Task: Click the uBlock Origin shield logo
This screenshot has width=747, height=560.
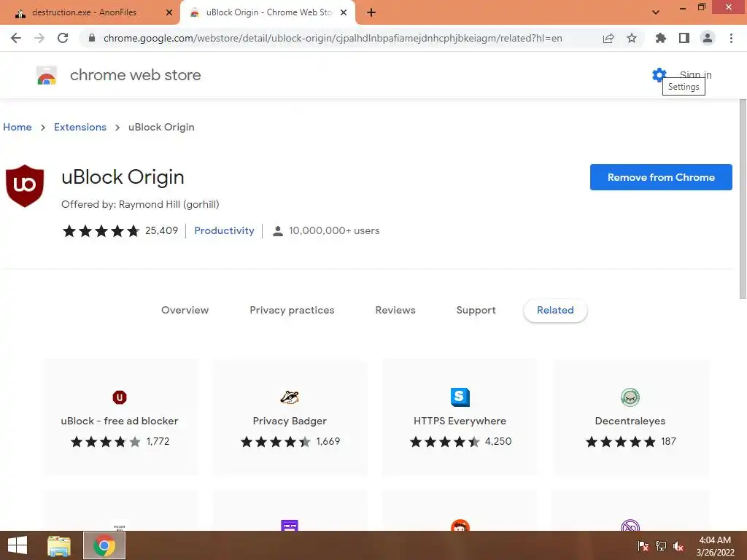Action: 25,186
